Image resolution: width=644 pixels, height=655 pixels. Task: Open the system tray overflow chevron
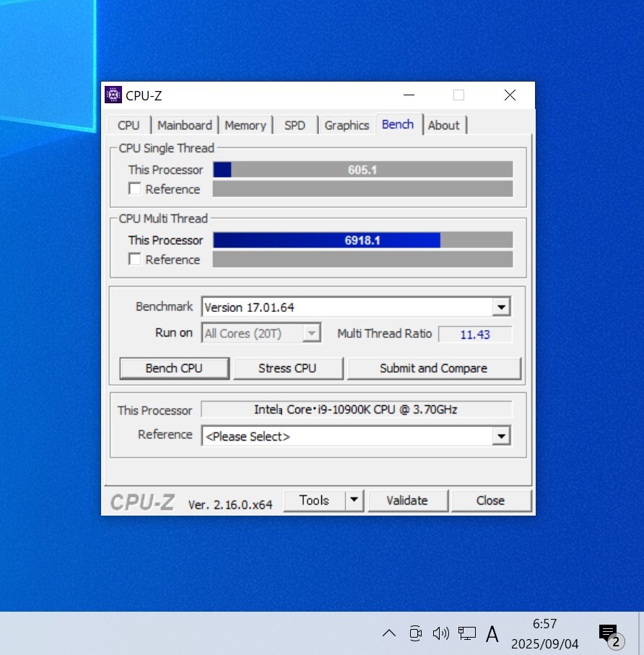389,633
